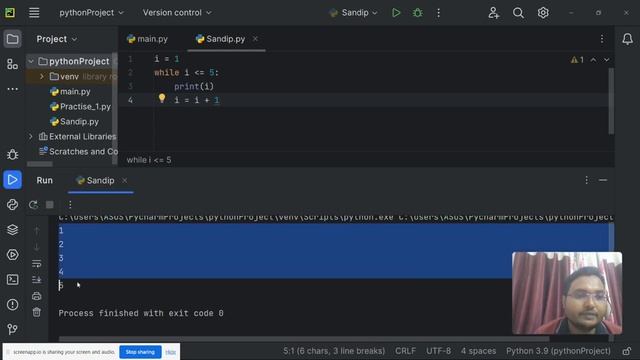Expand External Libraries node
Image resolution: width=640 pixels, height=360 pixels.
pyautogui.click(x=31, y=136)
